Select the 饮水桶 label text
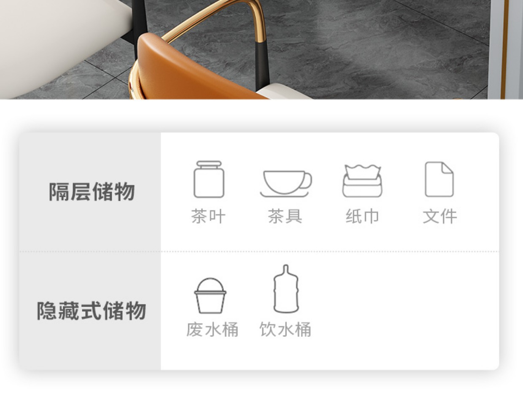 pos(286,329)
